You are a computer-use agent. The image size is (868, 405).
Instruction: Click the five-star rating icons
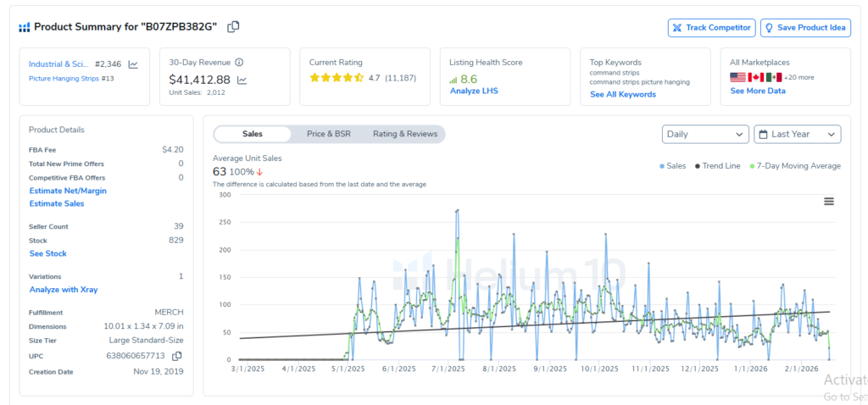coord(337,78)
